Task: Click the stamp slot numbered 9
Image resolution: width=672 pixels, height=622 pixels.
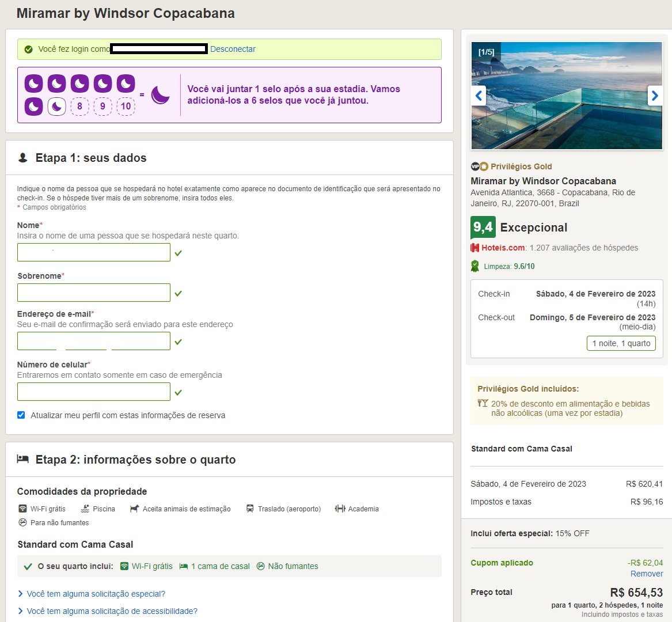Action: pos(103,107)
